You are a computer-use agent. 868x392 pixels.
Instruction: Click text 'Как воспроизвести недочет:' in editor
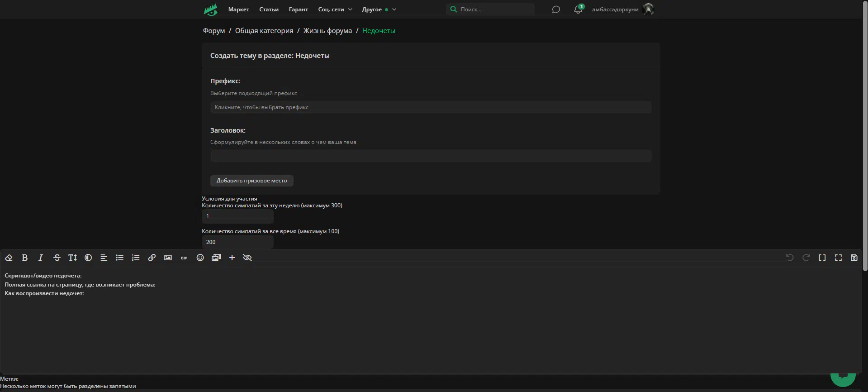44,293
